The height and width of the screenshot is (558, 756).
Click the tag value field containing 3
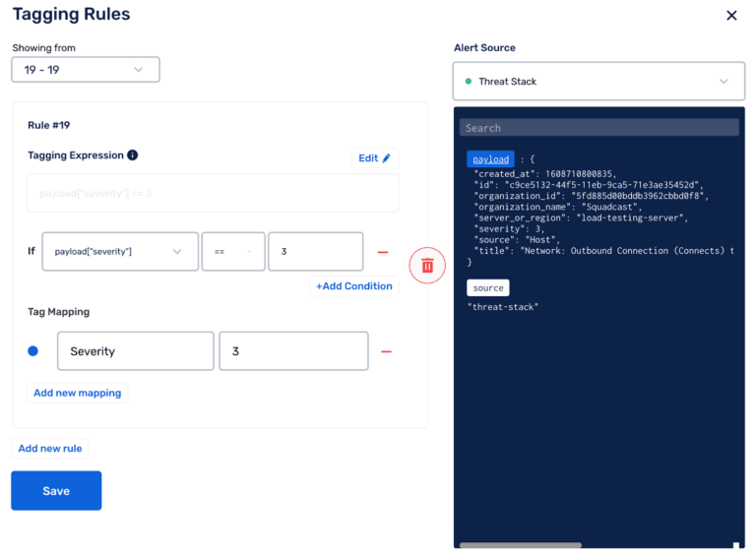[293, 351]
